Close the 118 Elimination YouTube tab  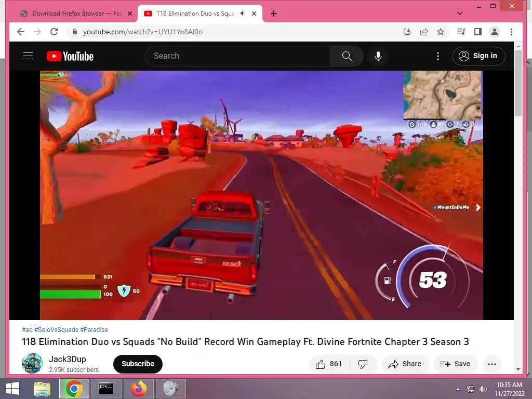254,14
